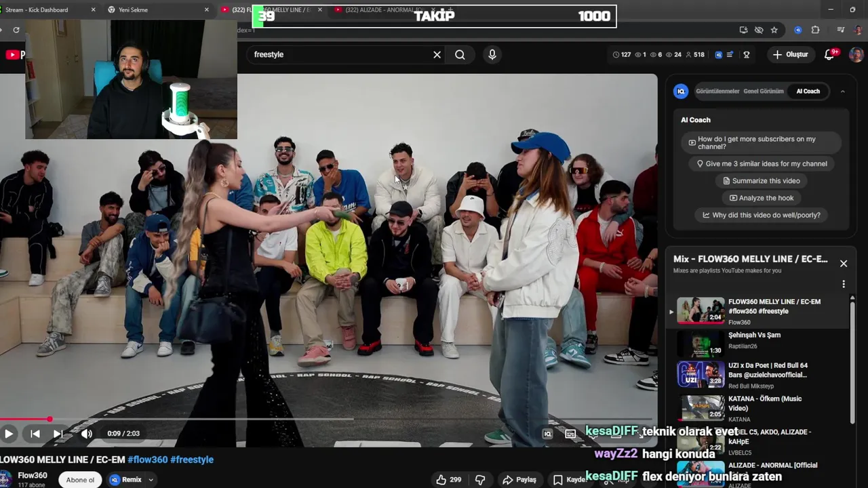Bookmark the page with star icon
The width and height of the screenshot is (868, 488).
[x=774, y=30]
